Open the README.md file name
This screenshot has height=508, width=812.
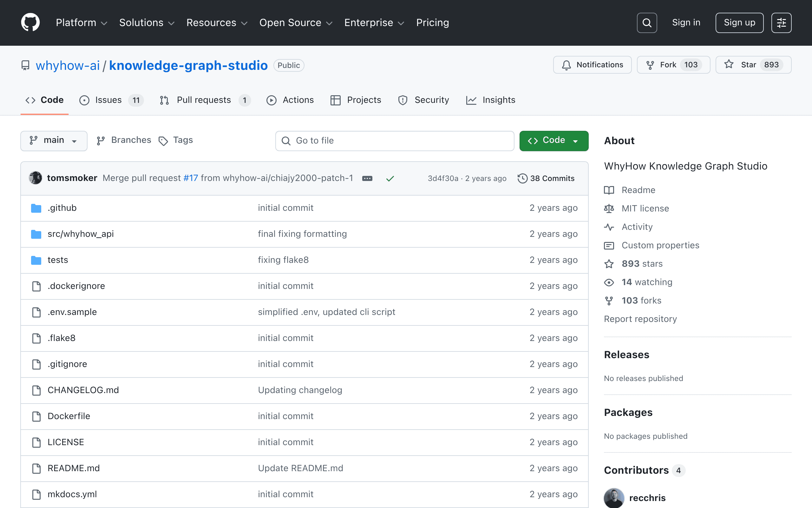pos(74,468)
